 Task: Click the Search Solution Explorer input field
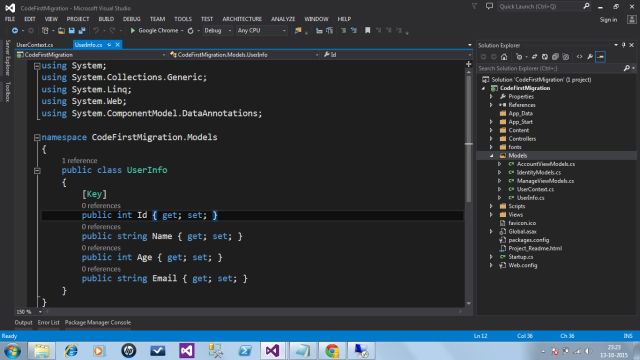point(550,68)
